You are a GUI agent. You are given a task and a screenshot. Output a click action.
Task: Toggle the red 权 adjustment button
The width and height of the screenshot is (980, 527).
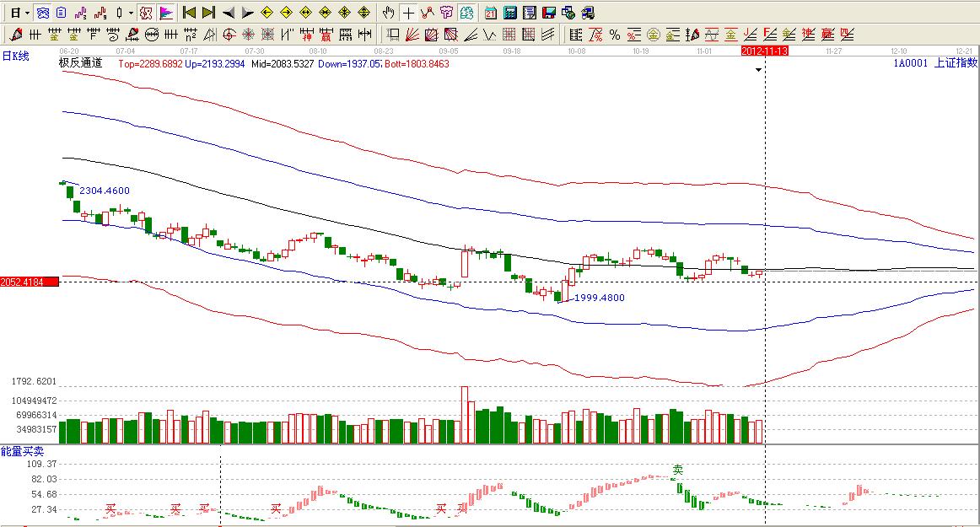coord(145,13)
